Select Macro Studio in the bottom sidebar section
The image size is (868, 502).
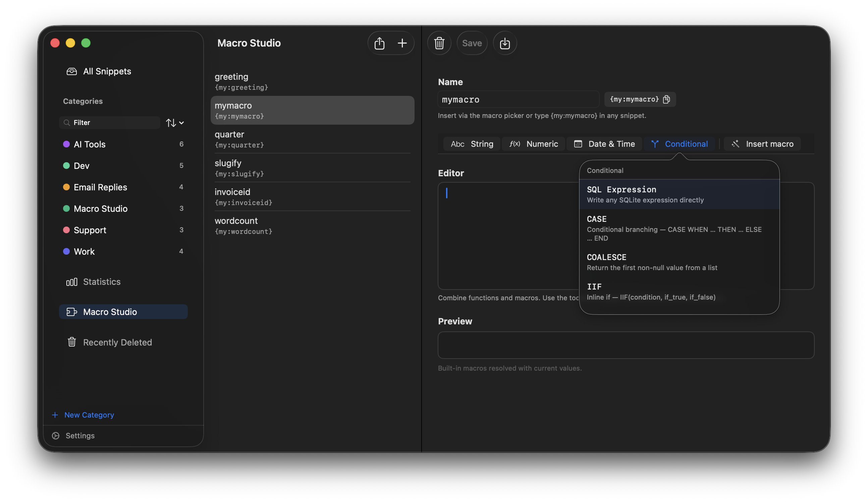[x=123, y=312]
